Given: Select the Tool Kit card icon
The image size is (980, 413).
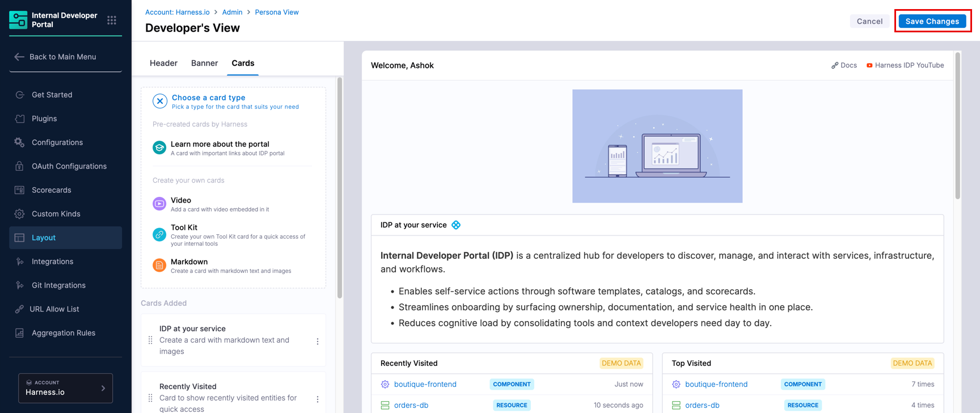Looking at the screenshot, I should point(159,234).
